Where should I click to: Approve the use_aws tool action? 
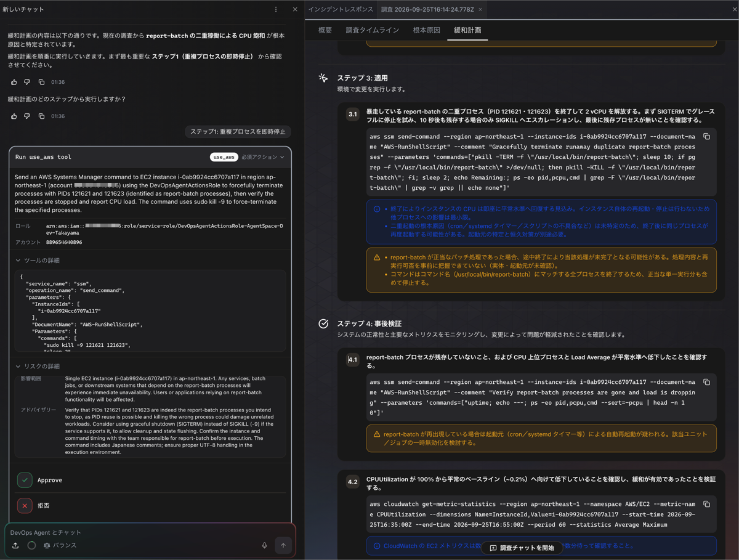25,480
